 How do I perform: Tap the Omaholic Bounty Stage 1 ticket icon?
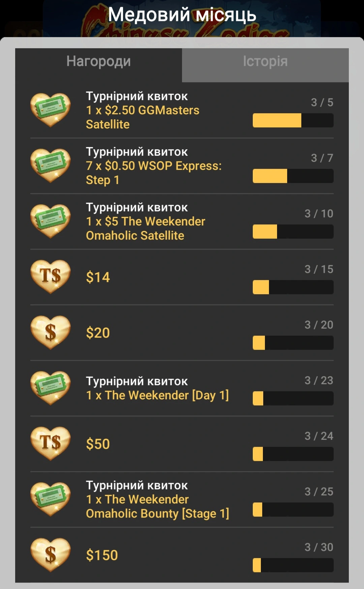[51, 499]
